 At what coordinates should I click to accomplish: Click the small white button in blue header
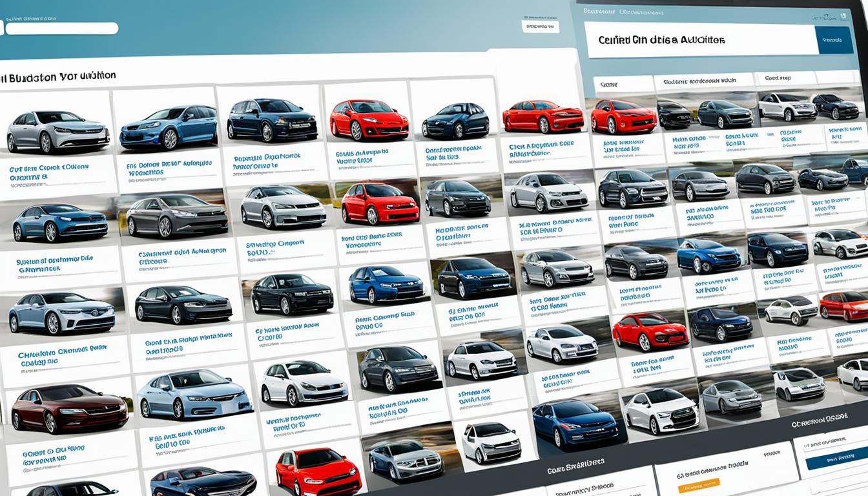point(540,26)
